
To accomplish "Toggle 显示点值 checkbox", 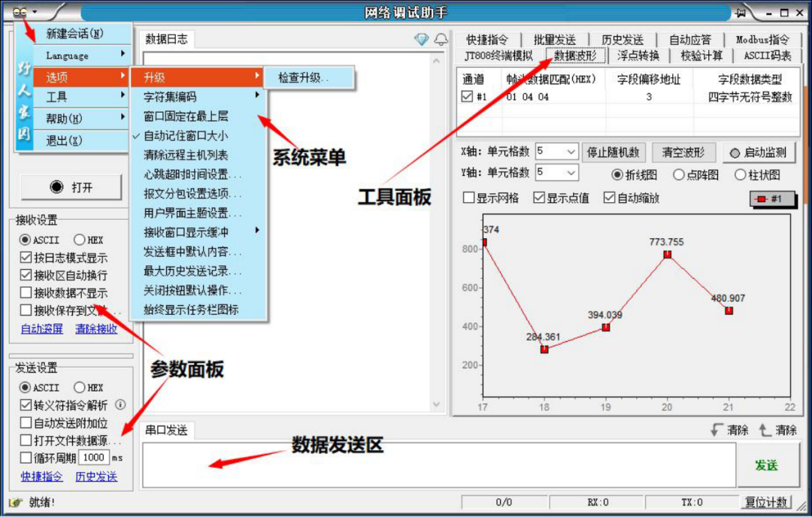I will 539,198.
